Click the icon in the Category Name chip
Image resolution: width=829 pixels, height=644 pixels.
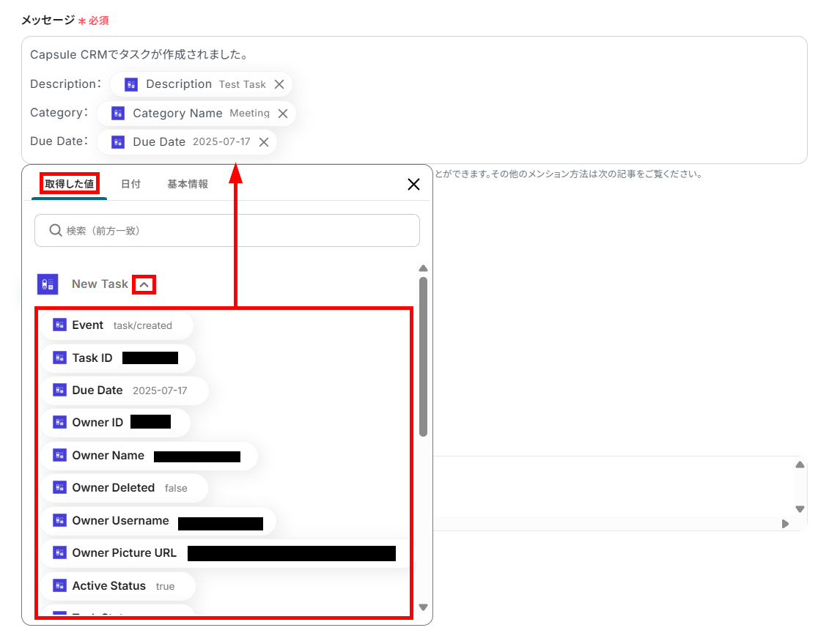coord(118,113)
